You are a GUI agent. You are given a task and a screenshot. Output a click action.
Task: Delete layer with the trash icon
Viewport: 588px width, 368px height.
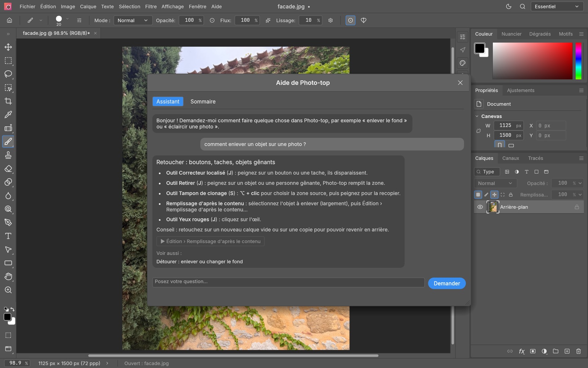click(x=578, y=351)
